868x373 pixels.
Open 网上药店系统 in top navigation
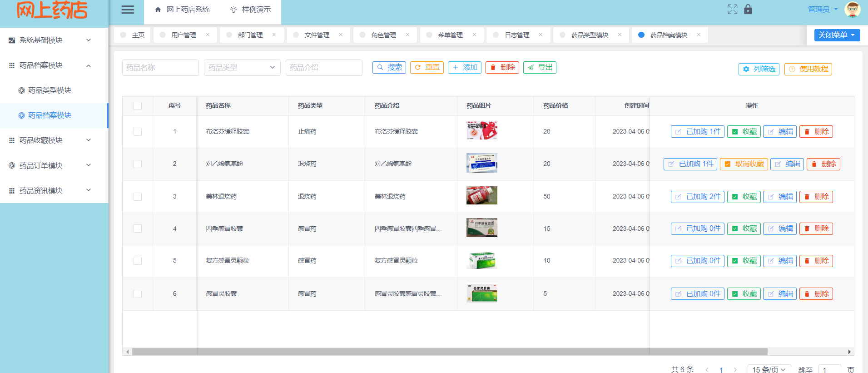point(182,10)
